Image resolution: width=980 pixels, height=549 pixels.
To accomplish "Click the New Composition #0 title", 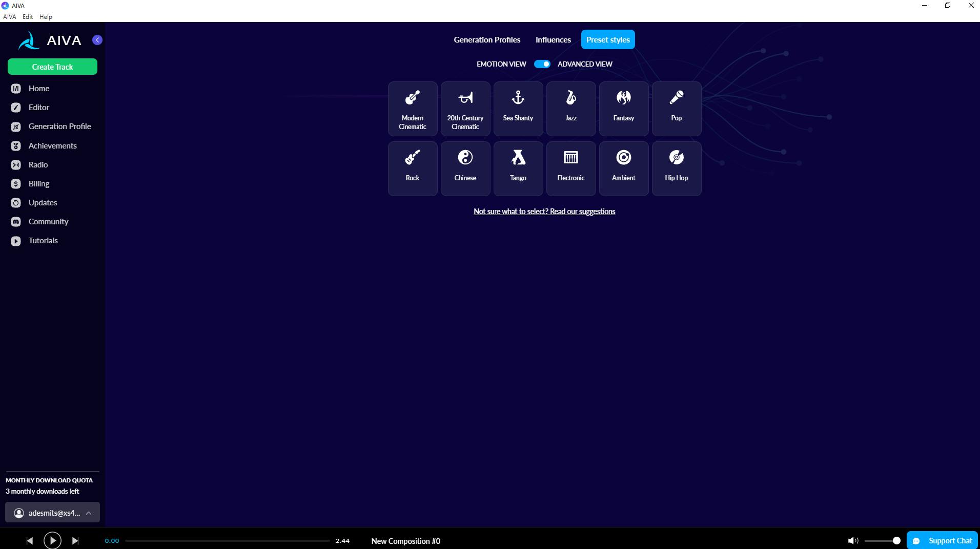I will pos(406,541).
